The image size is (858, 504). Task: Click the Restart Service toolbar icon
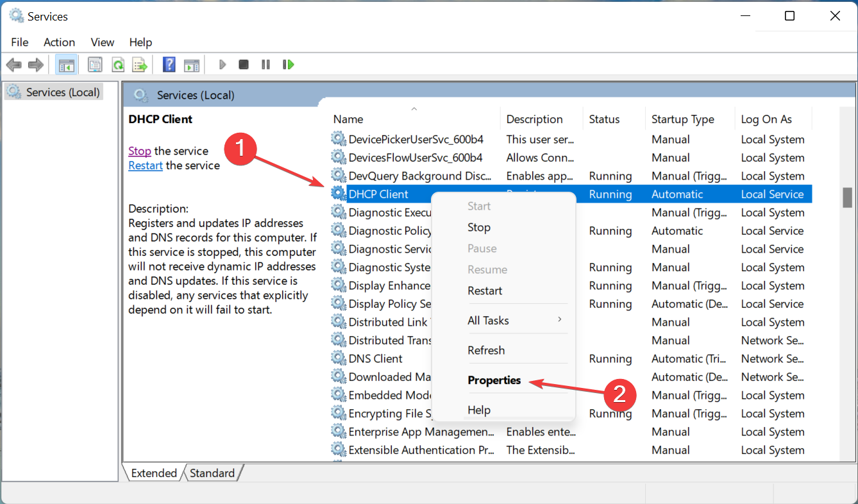point(288,65)
